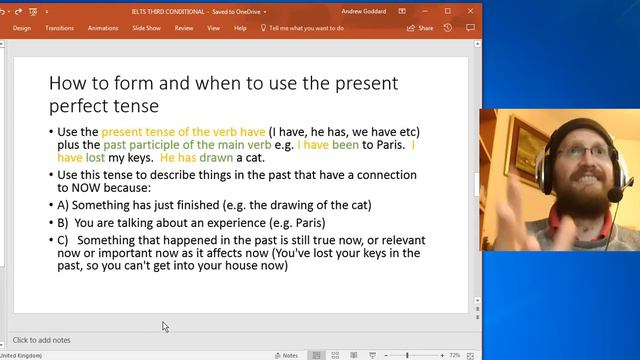This screenshot has height=360, width=640.
Task: Click the vertical scrollbar down arrow
Action: pyautogui.click(x=478, y=300)
